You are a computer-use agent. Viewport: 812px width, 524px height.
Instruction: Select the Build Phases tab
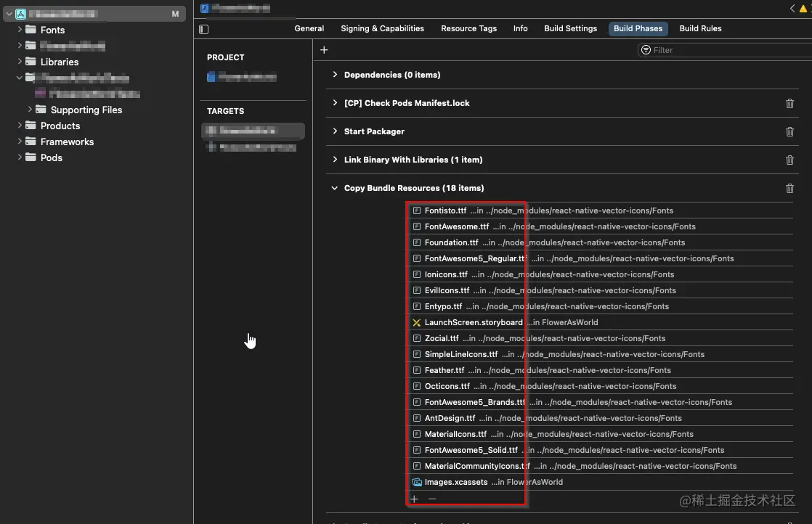coord(638,28)
